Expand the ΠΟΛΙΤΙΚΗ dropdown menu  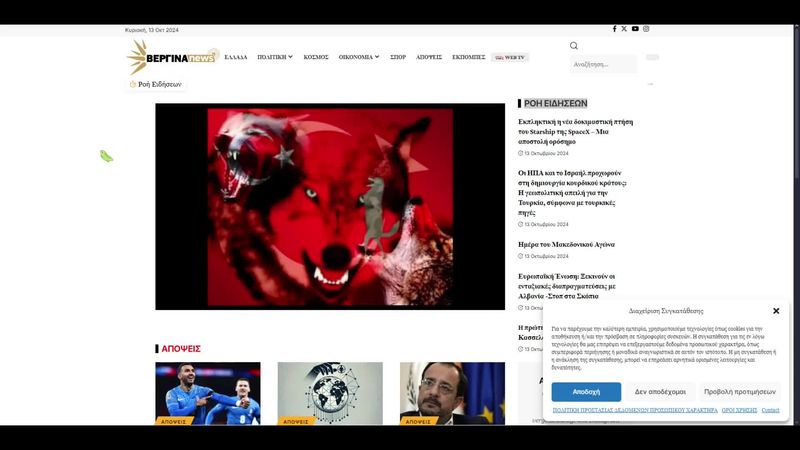point(275,57)
